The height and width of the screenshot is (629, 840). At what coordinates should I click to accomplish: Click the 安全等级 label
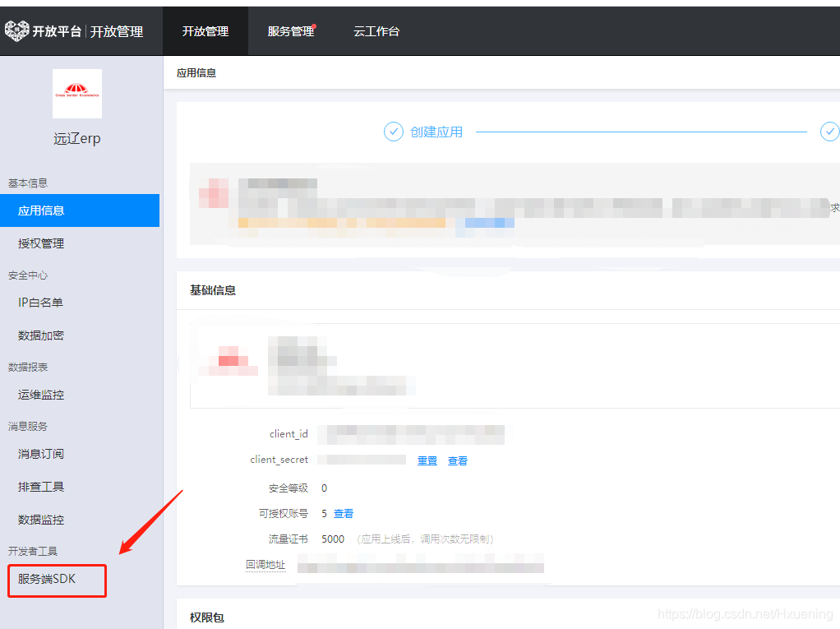(x=288, y=488)
